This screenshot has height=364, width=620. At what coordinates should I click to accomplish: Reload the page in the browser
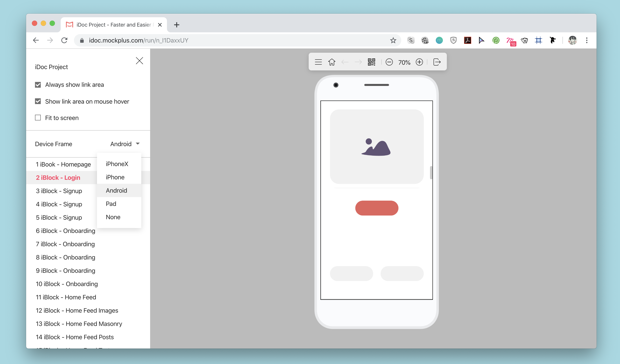(x=64, y=40)
